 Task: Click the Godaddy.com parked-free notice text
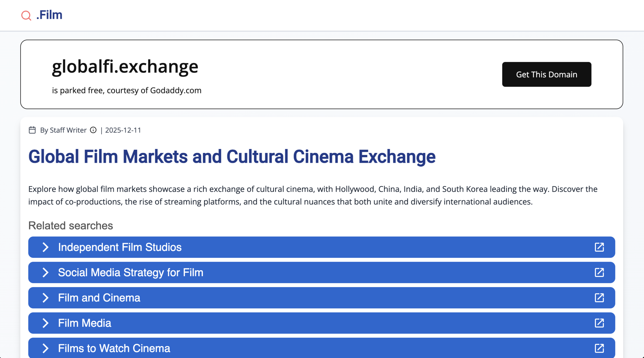click(x=127, y=91)
